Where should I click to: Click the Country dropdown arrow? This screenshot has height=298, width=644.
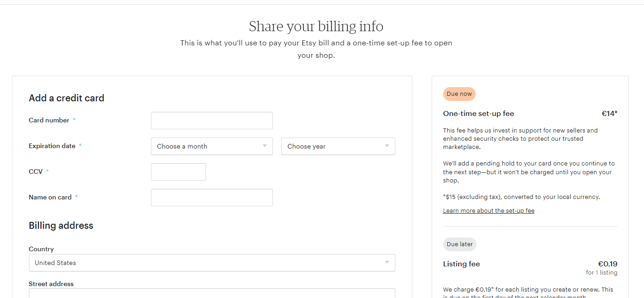point(388,263)
